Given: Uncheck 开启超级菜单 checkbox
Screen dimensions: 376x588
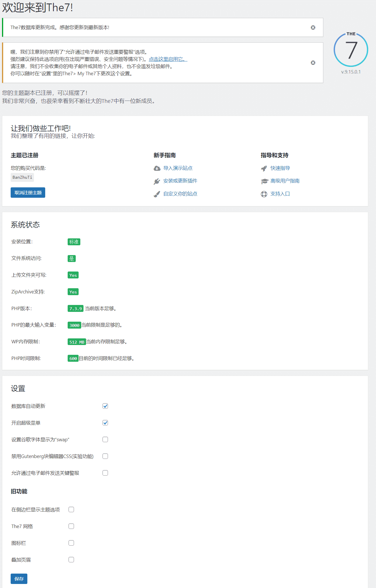Looking at the screenshot, I should 105,423.
